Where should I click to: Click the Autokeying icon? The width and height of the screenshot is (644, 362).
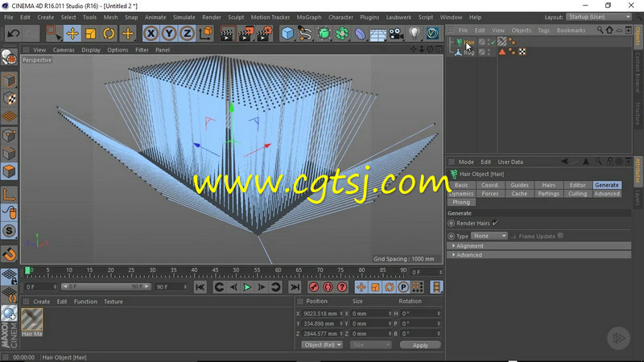pos(328,287)
